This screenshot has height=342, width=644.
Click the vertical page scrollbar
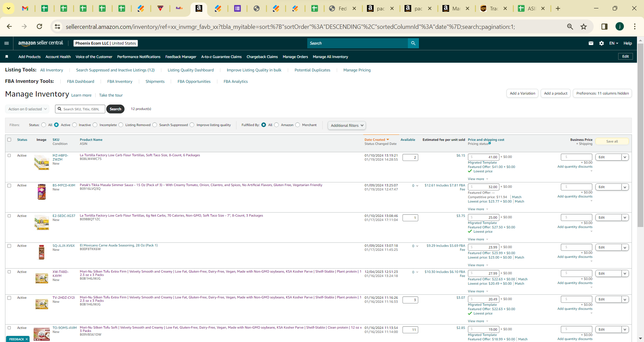(640, 135)
